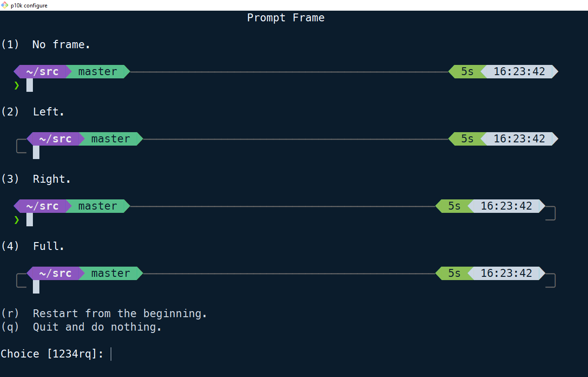588x377 pixels.
Task: Click the right frame corner in option 3
Action: coord(551,212)
